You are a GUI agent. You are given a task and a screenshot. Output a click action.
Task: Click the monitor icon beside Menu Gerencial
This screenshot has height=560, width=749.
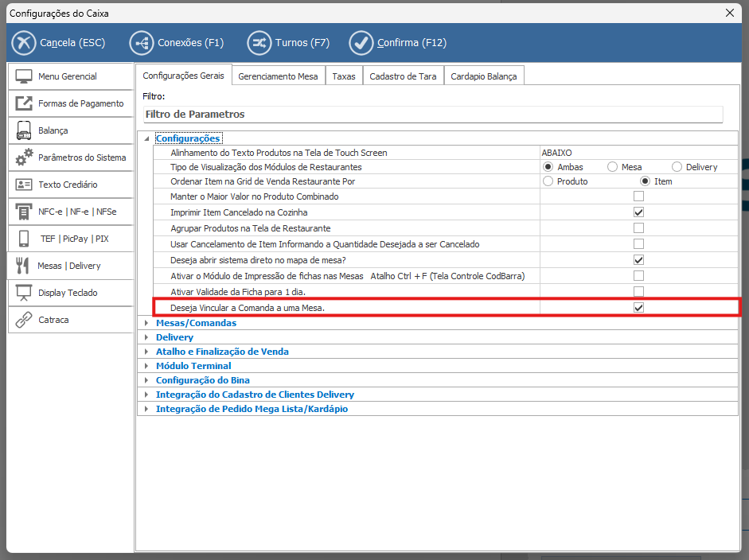point(24,76)
